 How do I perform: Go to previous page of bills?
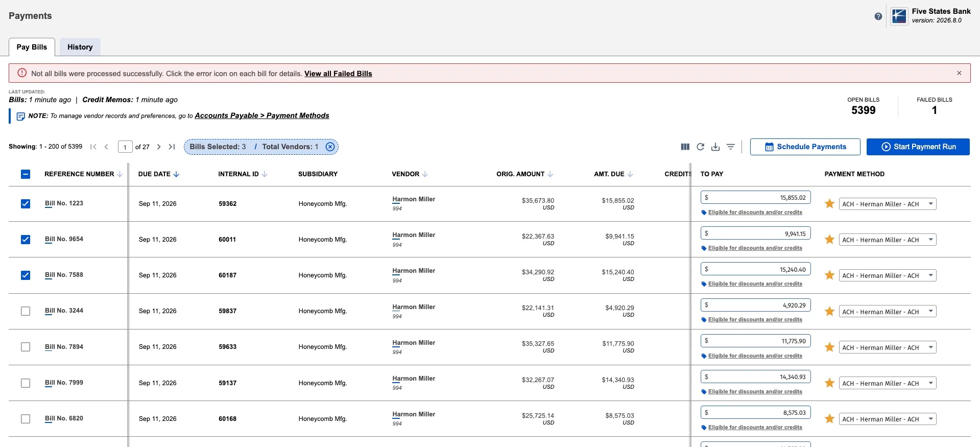click(106, 147)
